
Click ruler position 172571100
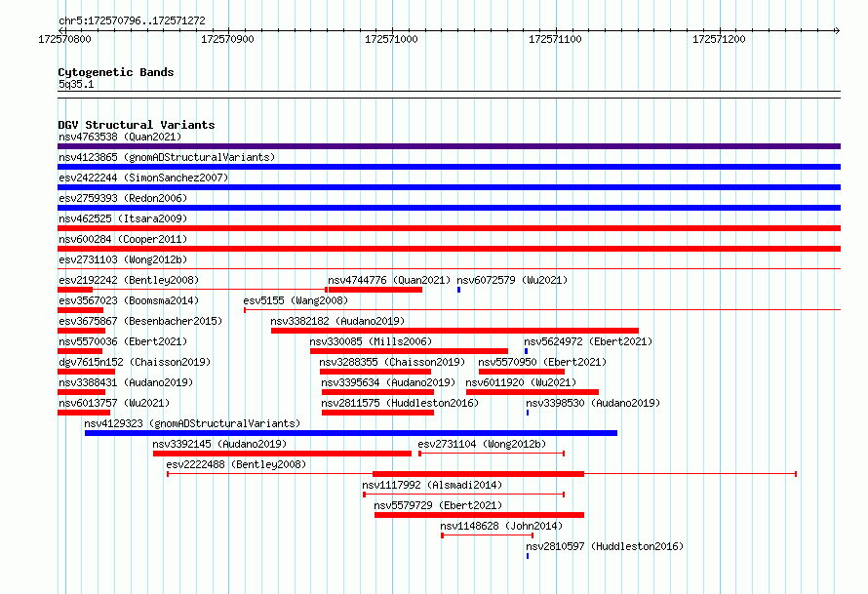[555, 39]
